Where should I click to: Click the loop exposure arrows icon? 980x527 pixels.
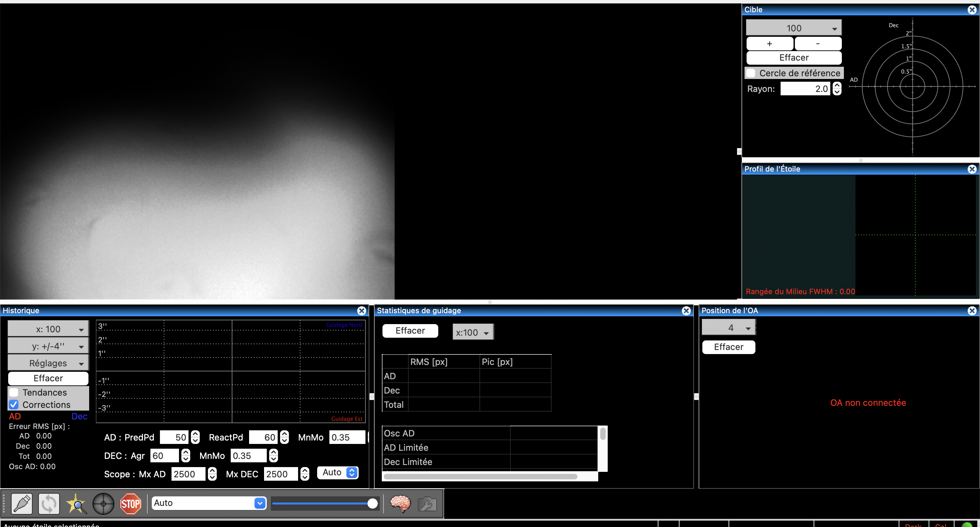(49, 504)
